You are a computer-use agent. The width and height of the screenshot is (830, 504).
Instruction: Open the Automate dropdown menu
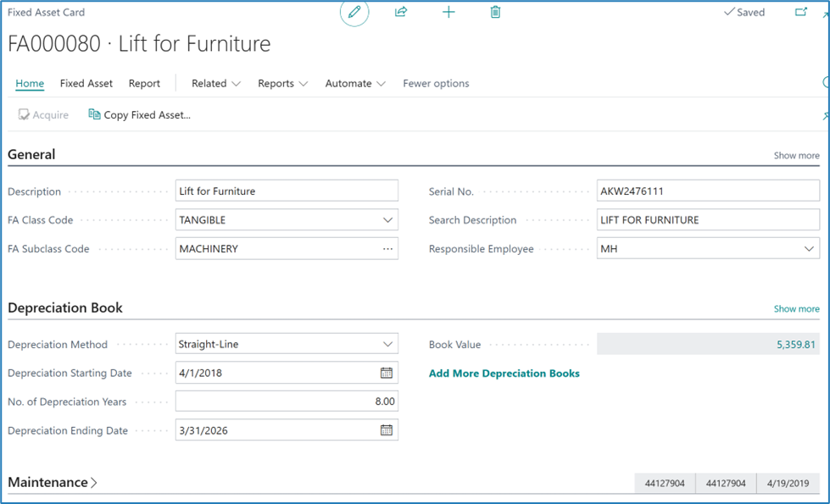pos(355,84)
